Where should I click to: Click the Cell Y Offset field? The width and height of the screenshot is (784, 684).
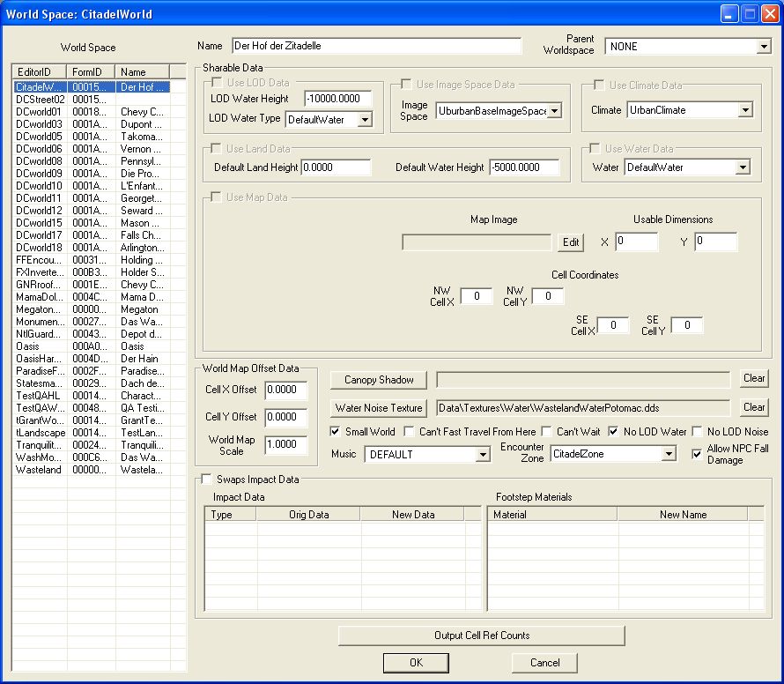click(x=286, y=417)
